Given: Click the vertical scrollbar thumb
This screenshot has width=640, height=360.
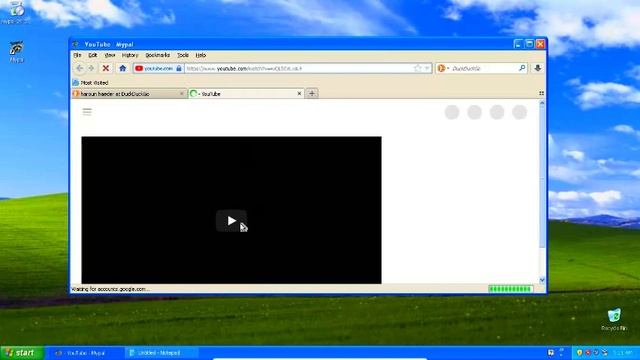Looking at the screenshot, I should pos(542,177).
